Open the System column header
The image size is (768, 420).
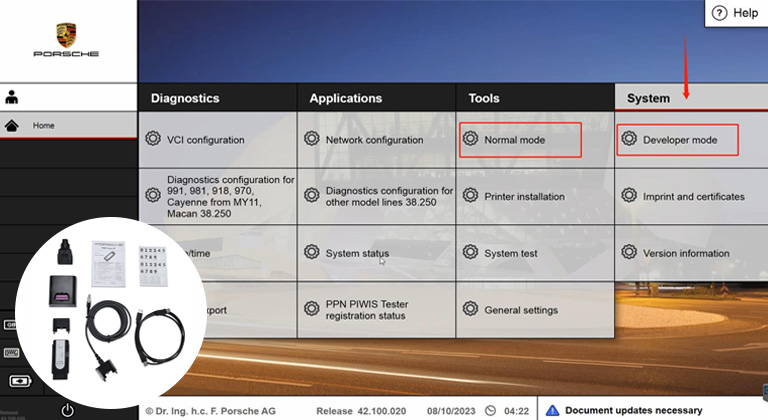tap(648, 98)
